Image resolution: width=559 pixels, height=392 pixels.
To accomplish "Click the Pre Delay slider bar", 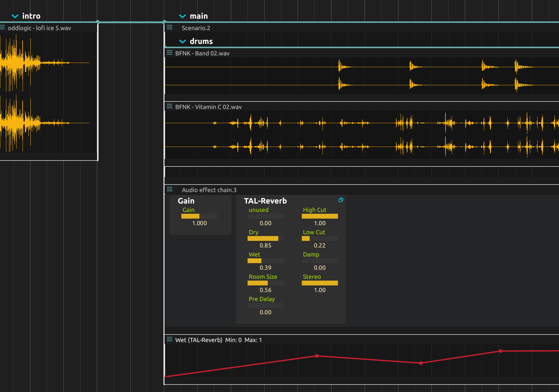I will point(266,305).
